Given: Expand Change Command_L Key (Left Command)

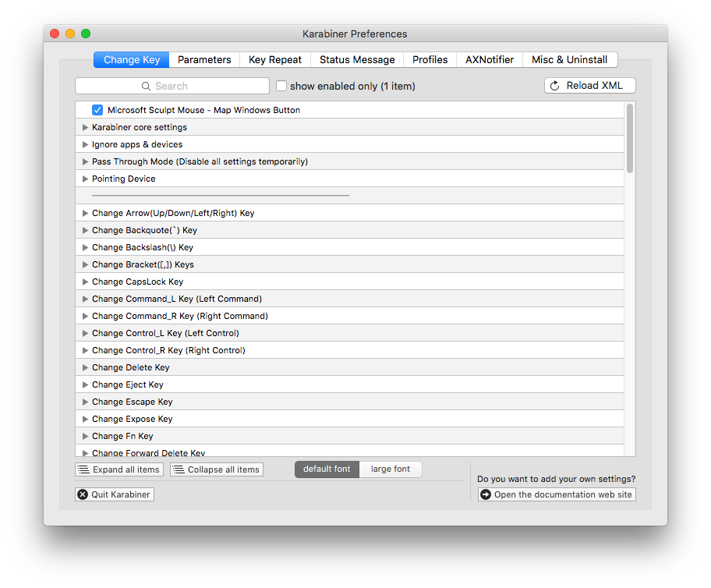Looking at the screenshot, I should tap(85, 299).
